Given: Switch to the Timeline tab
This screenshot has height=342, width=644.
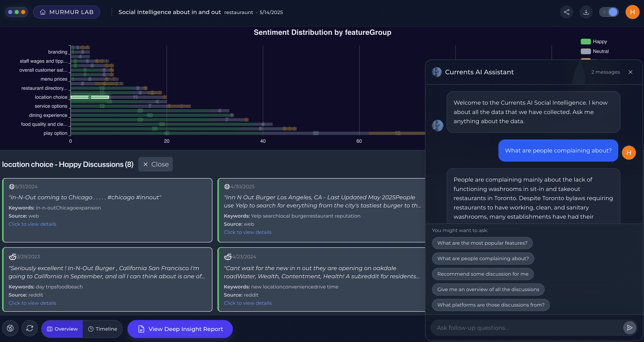Looking at the screenshot, I should [102, 329].
